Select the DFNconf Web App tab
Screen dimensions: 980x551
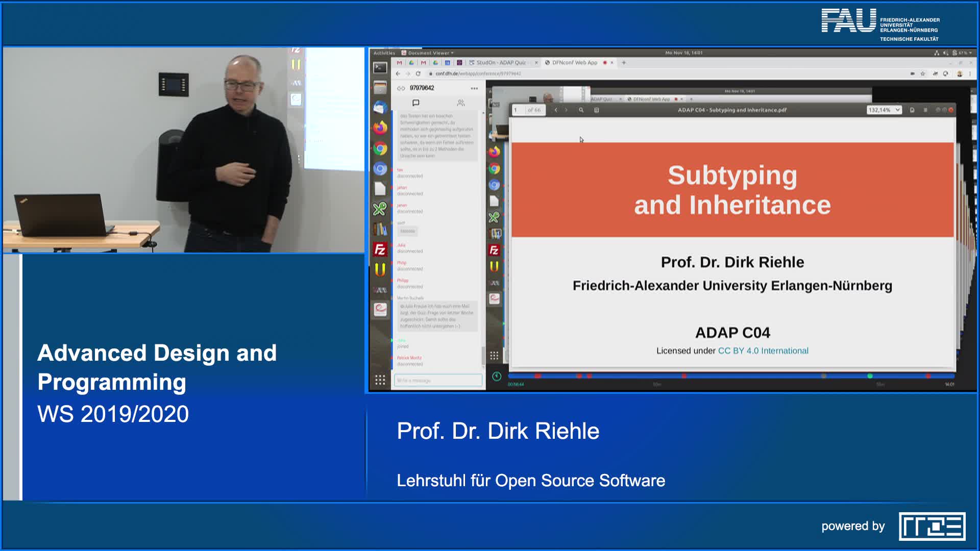[x=574, y=63]
